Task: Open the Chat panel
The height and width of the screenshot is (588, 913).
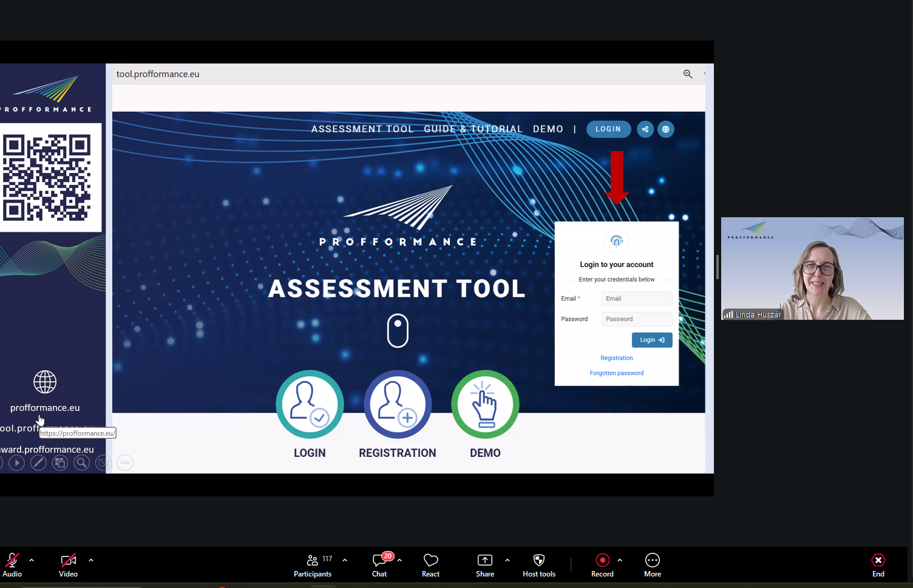Action: click(x=380, y=565)
